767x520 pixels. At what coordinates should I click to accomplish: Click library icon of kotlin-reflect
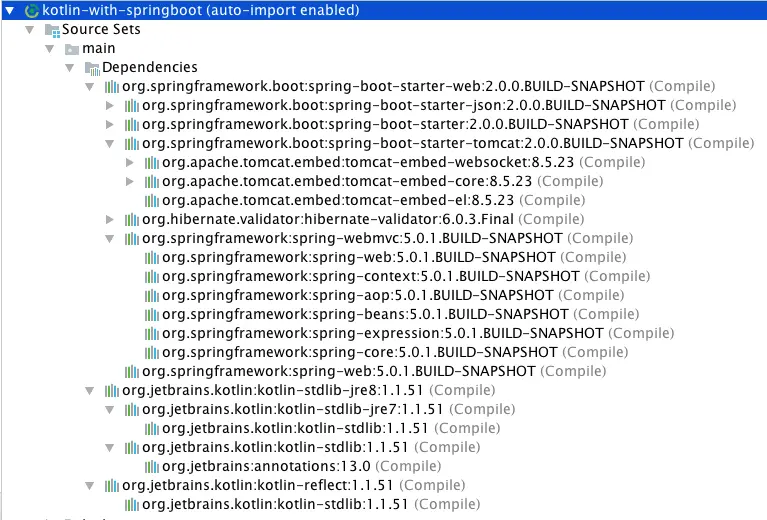(112, 486)
